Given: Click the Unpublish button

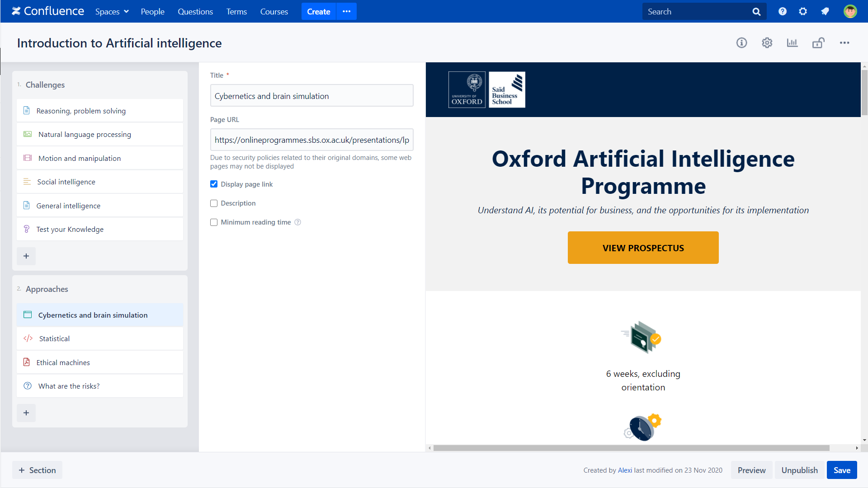Looking at the screenshot, I should tap(799, 470).
